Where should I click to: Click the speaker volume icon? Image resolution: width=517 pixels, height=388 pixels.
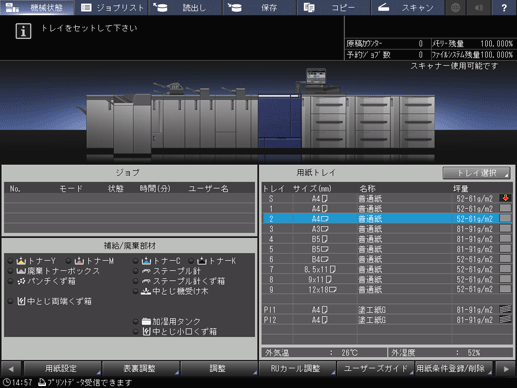(479, 7)
